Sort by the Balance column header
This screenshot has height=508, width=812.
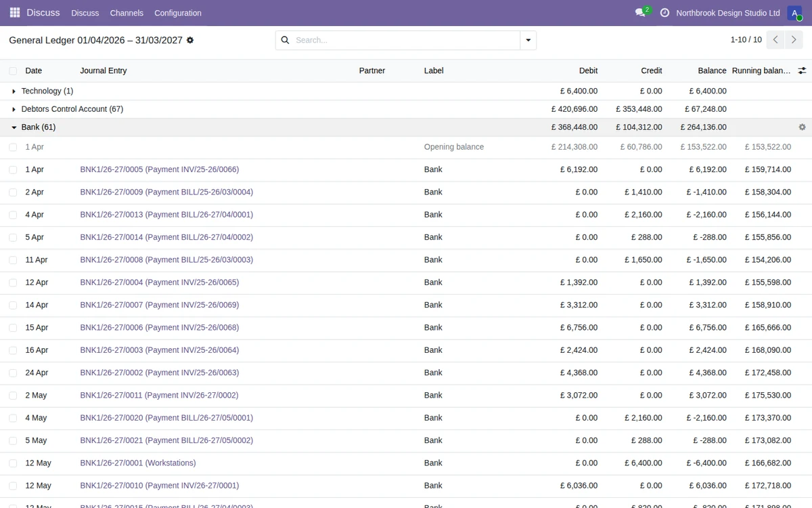(712, 70)
